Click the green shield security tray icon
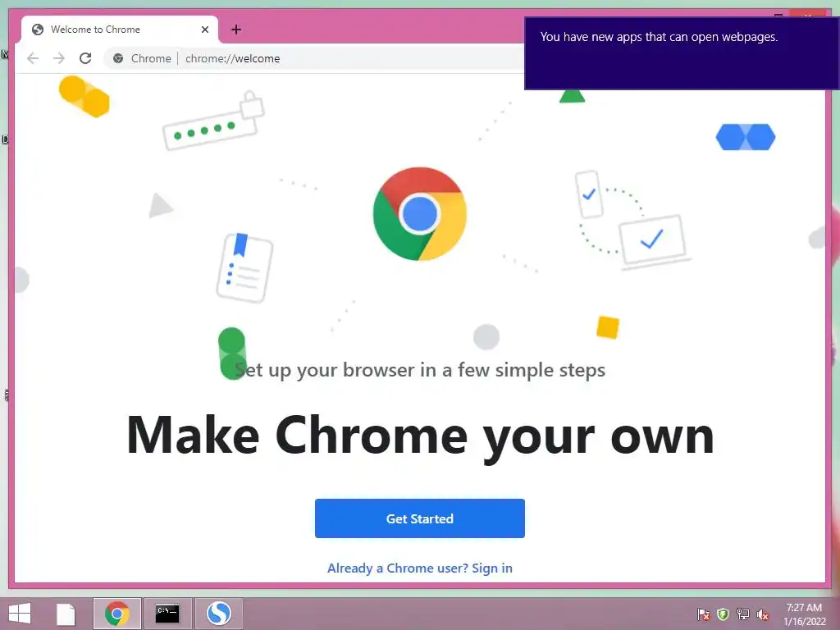The width and height of the screenshot is (840, 630). (724, 614)
